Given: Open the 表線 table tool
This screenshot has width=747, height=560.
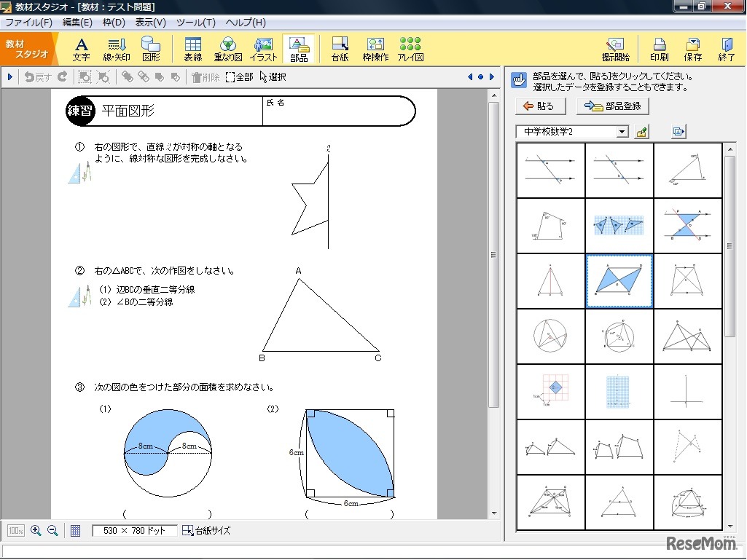Looking at the screenshot, I should tap(193, 50).
